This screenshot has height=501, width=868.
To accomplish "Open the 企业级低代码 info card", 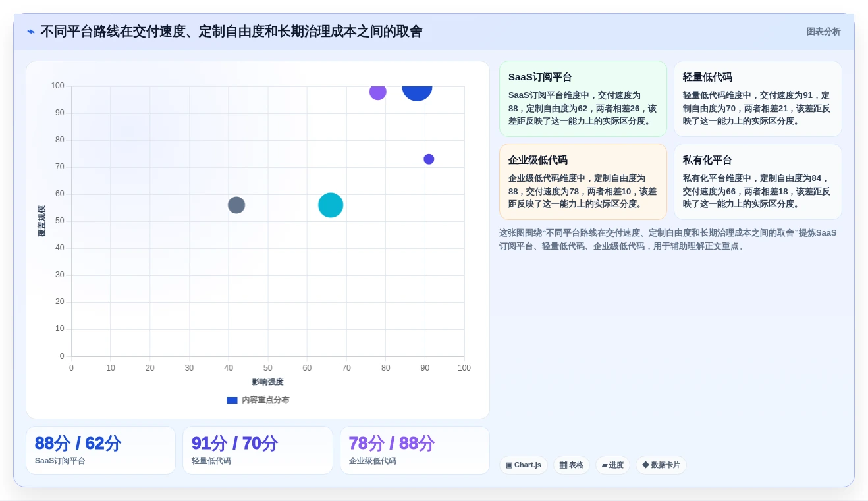I will (583, 182).
